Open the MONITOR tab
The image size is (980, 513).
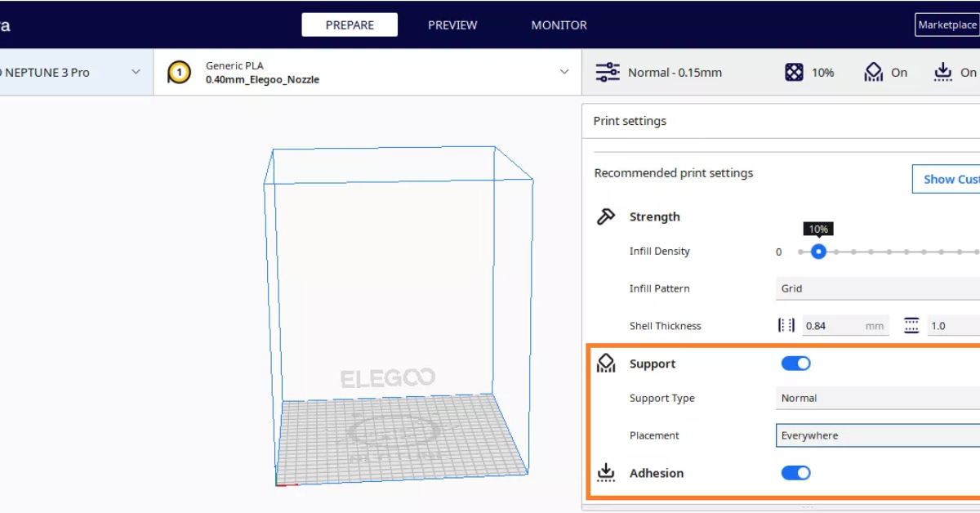(559, 25)
